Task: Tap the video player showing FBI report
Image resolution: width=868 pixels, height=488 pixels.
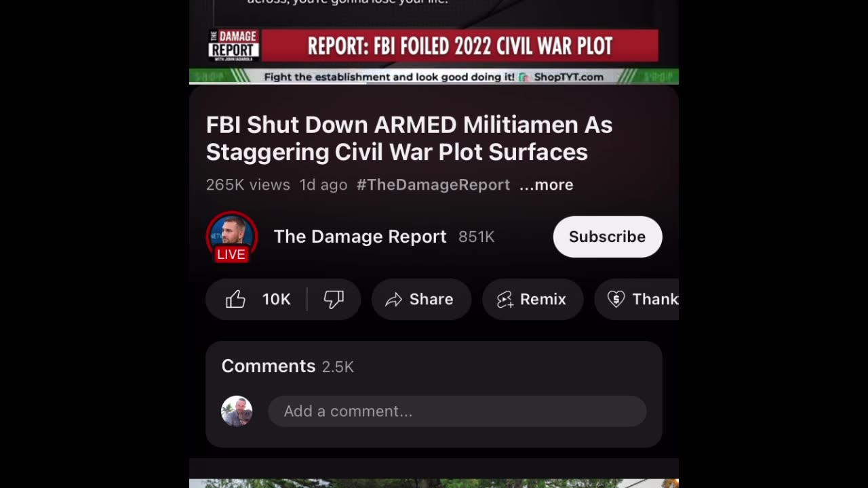Action: click(x=434, y=41)
